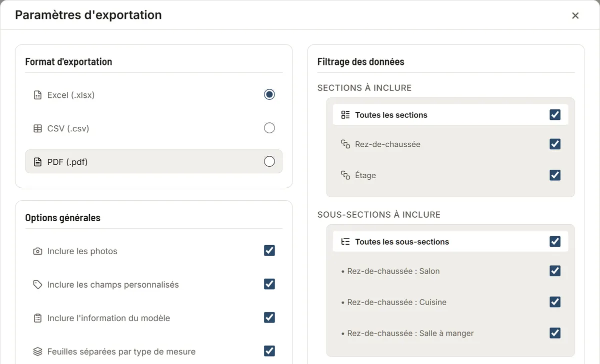Click the Inclure l'information du modèle label

coord(109,318)
